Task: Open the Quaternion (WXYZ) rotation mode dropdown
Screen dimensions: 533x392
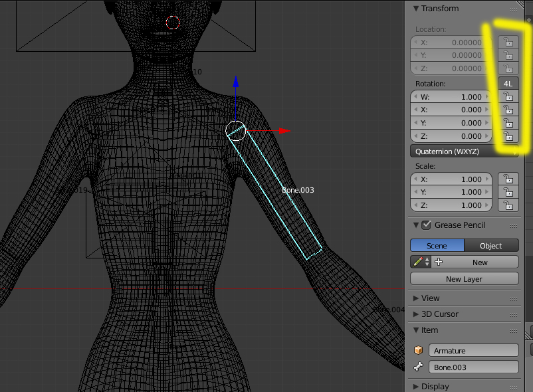Action: (x=465, y=151)
